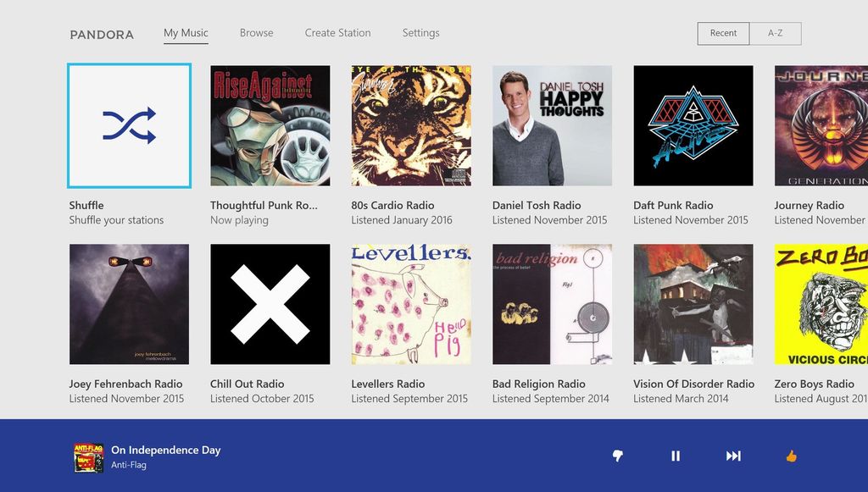Pause the currently playing track

(x=676, y=456)
